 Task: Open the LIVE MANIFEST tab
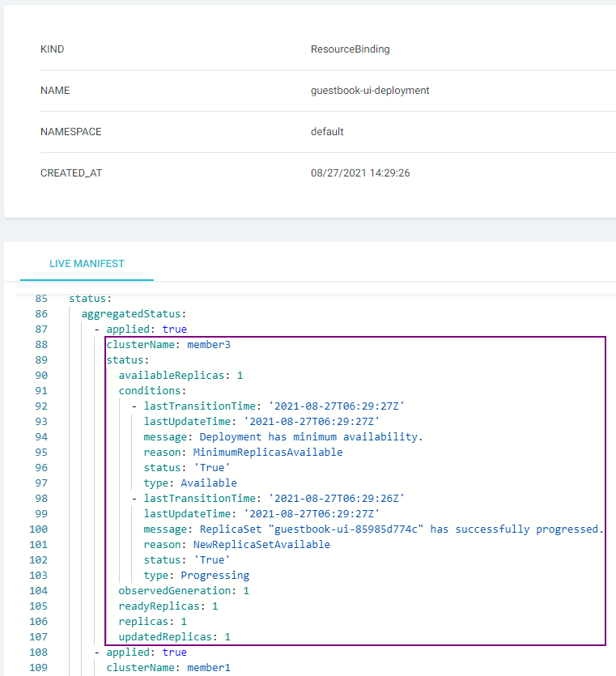[87, 264]
